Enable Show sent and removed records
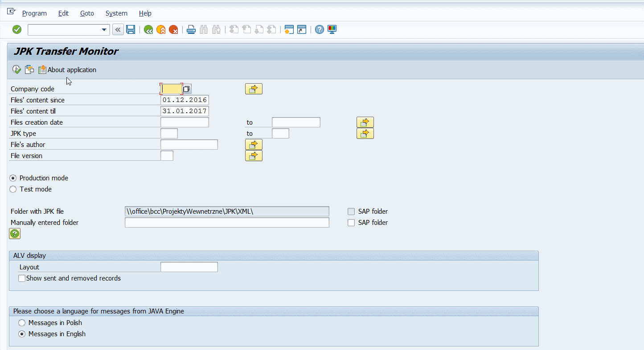 tap(22, 278)
